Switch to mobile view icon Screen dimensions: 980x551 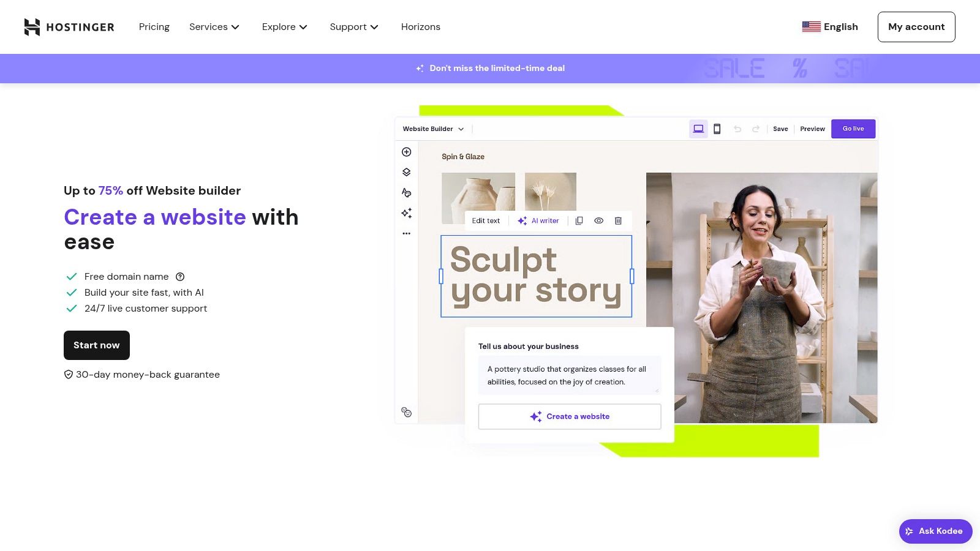pyautogui.click(x=717, y=129)
